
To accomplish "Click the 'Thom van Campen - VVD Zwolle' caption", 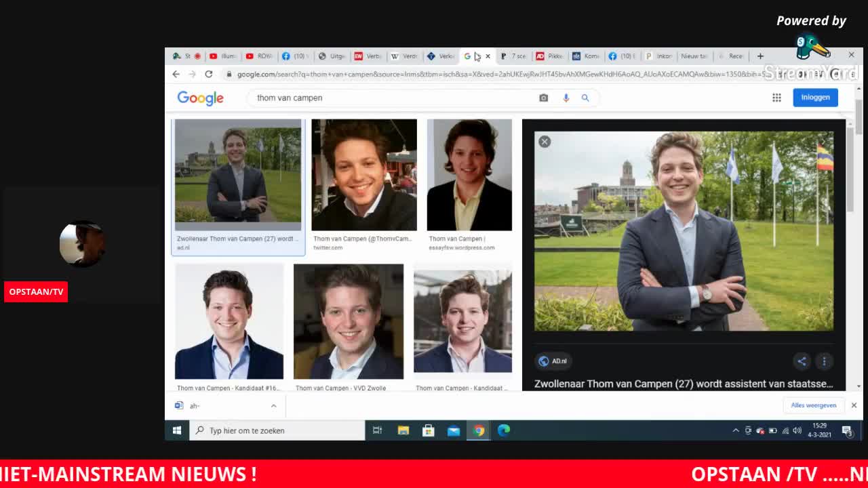I will [340, 388].
